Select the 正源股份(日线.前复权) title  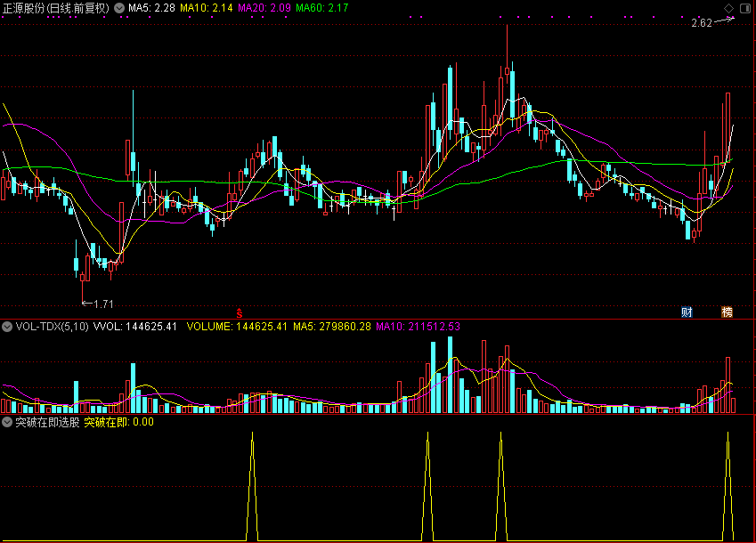coord(56,8)
